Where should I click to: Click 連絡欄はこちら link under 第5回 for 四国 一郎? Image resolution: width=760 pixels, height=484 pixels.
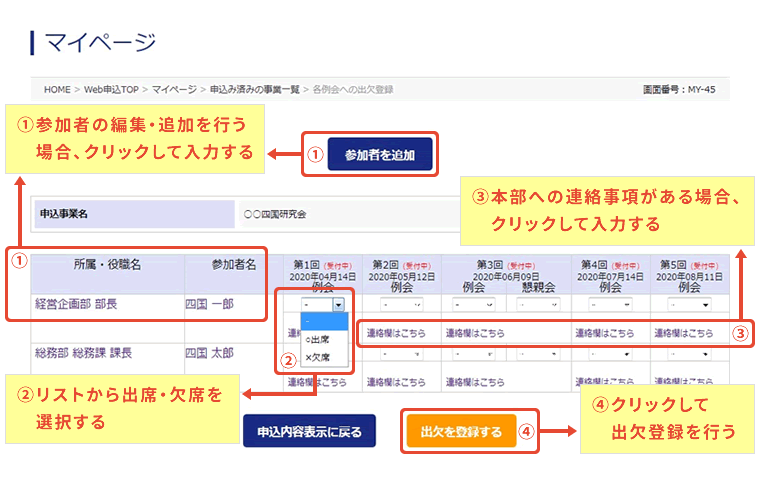pyautogui.click(x=684, y=333)
